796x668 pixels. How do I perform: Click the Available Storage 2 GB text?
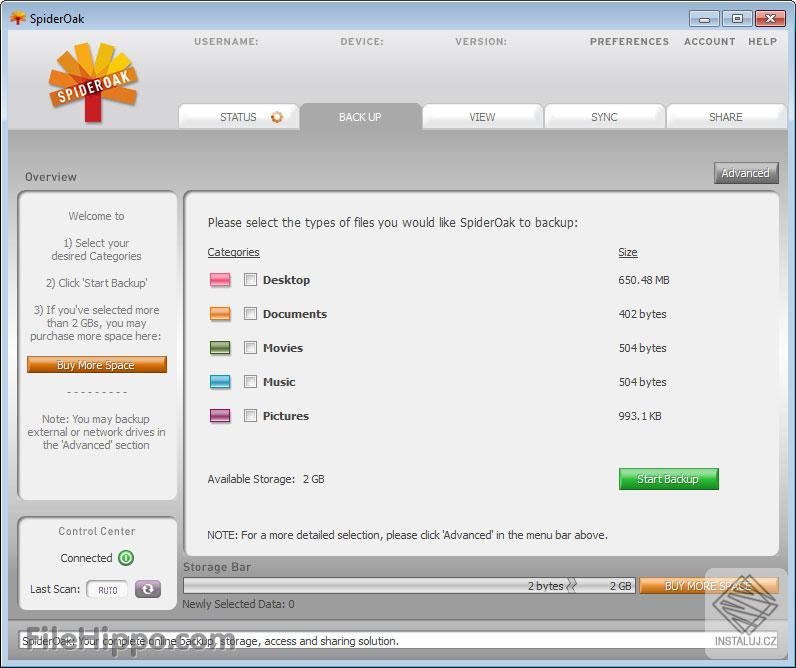(x=266, y=479)
